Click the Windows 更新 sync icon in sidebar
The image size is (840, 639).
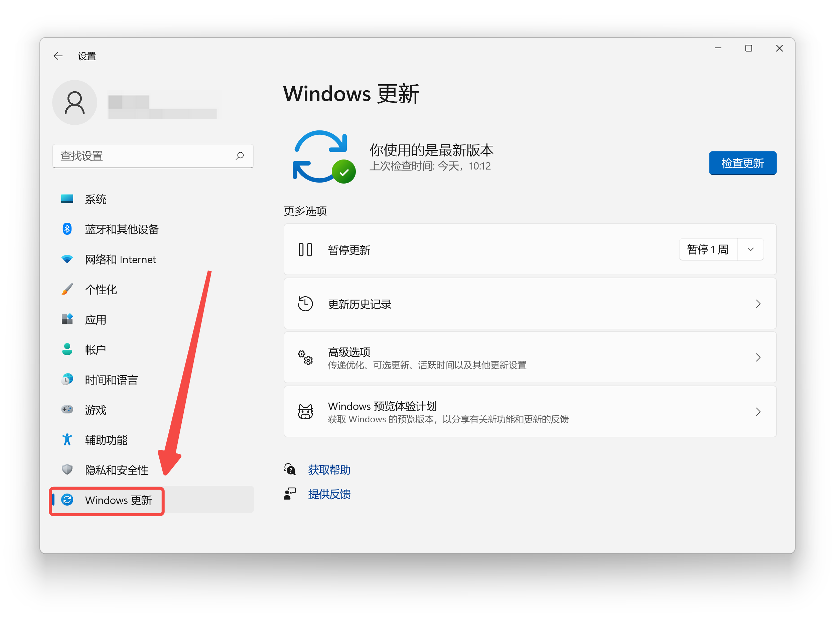click(67, 500)
